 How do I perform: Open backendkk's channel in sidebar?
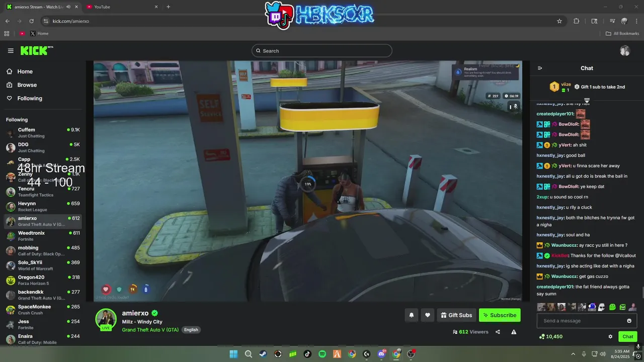(x=43, y=295)
